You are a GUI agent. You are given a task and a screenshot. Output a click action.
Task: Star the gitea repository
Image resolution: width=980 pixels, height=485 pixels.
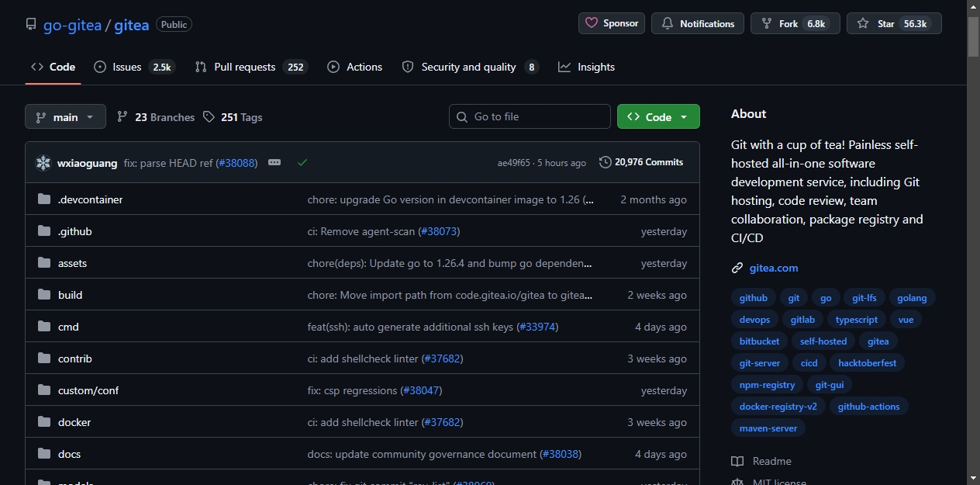(894, 23)
